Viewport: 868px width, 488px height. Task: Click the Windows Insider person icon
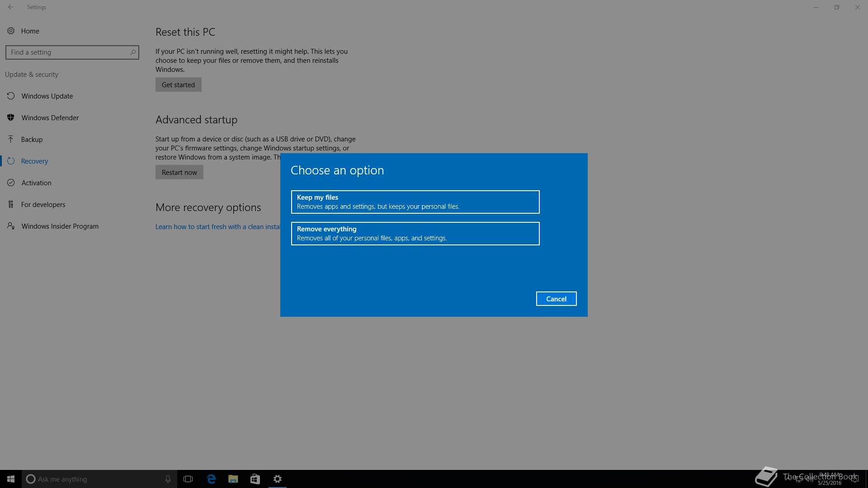tap(11, 226)
